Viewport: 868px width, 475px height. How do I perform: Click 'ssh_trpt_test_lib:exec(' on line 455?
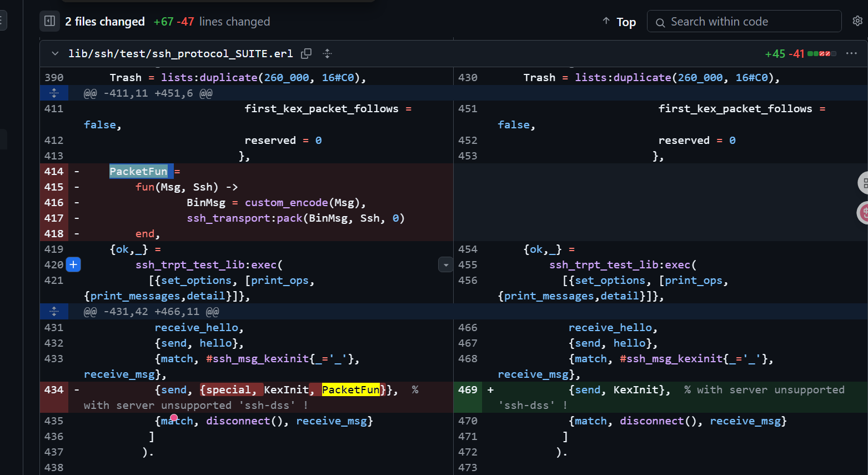(623, 265)
